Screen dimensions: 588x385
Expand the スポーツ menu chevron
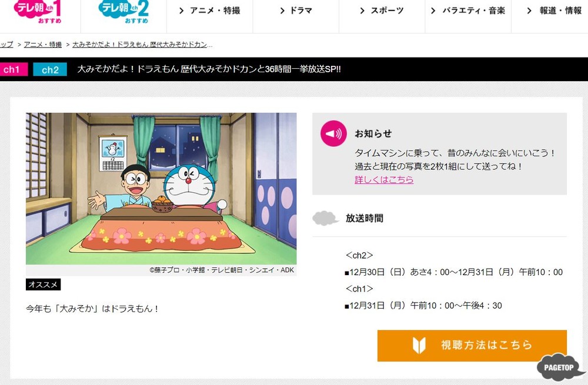point(362,11)
